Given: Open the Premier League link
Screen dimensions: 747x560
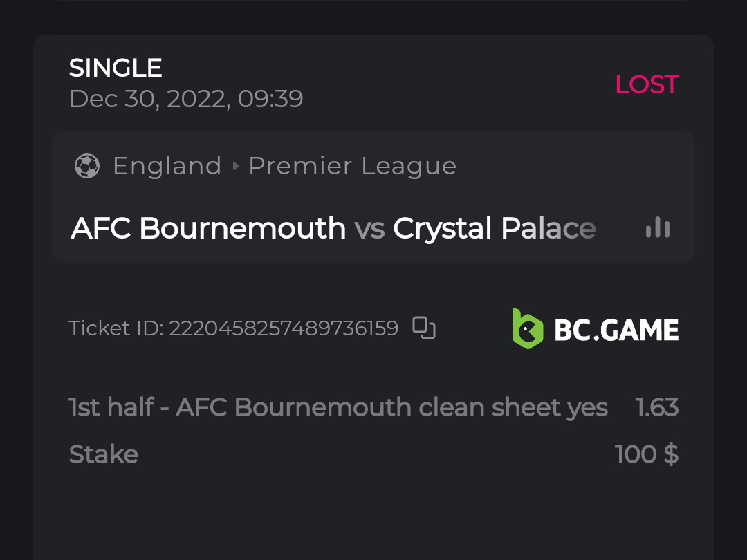Looking at the screenshot, I should pyautogui.click(x=352, y=166).
